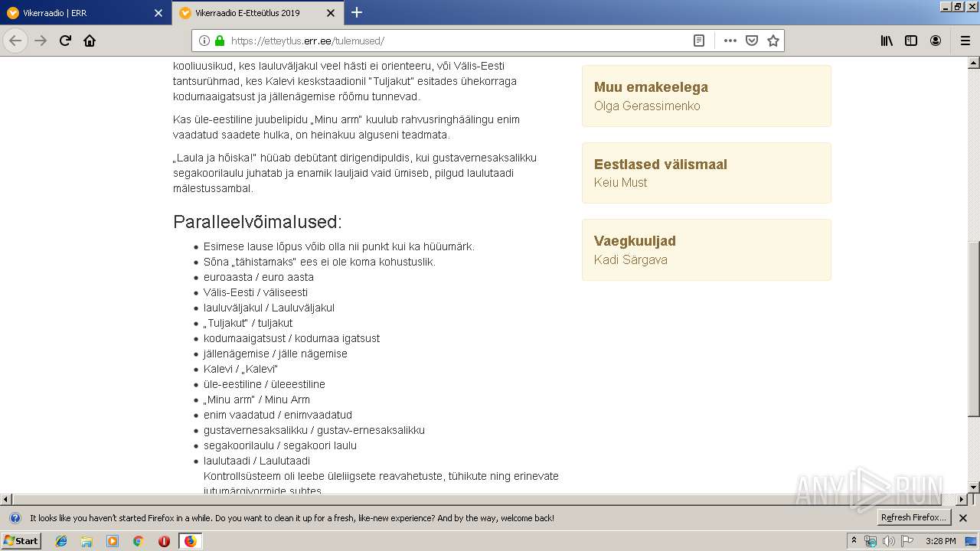View secure connection padlock details
Viewport: 980px width, 551px height.
tap(220, 41)
